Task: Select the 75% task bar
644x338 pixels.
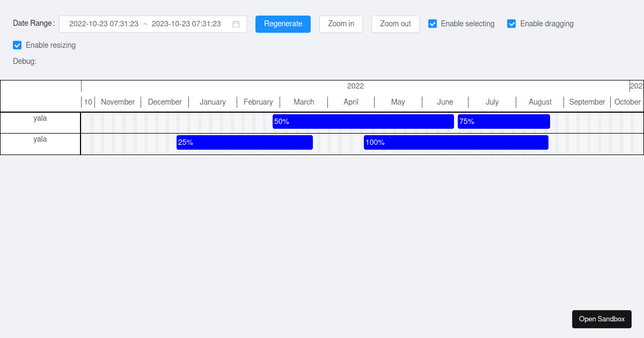Action: click(x=503, y=121)
